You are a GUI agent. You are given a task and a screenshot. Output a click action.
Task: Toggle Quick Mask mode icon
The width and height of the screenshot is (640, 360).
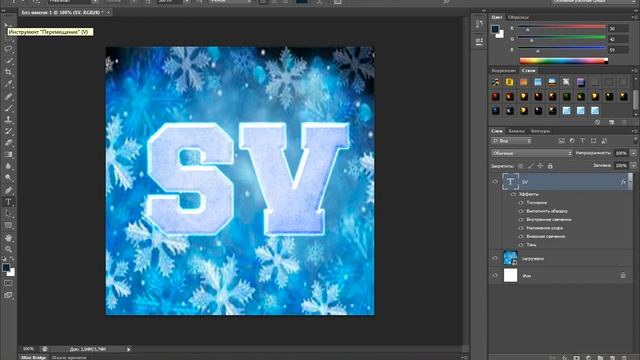point(8,283)
